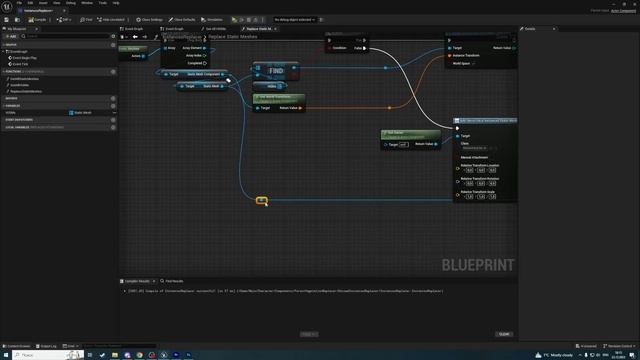This screenshot has height=360, width=640.
Task: Click the Condition input pin on Branch
Action: pyautogui.click(x=329, y=48)
